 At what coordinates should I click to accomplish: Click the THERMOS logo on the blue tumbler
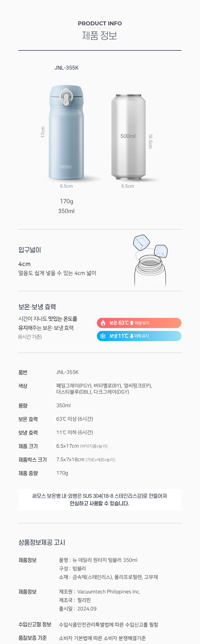66,167
